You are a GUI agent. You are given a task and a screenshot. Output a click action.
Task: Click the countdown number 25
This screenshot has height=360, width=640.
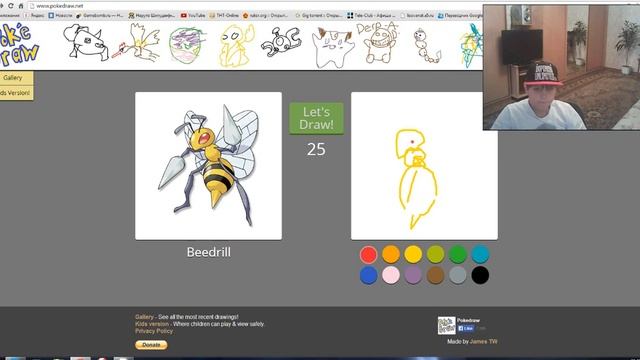pos(316,149)
